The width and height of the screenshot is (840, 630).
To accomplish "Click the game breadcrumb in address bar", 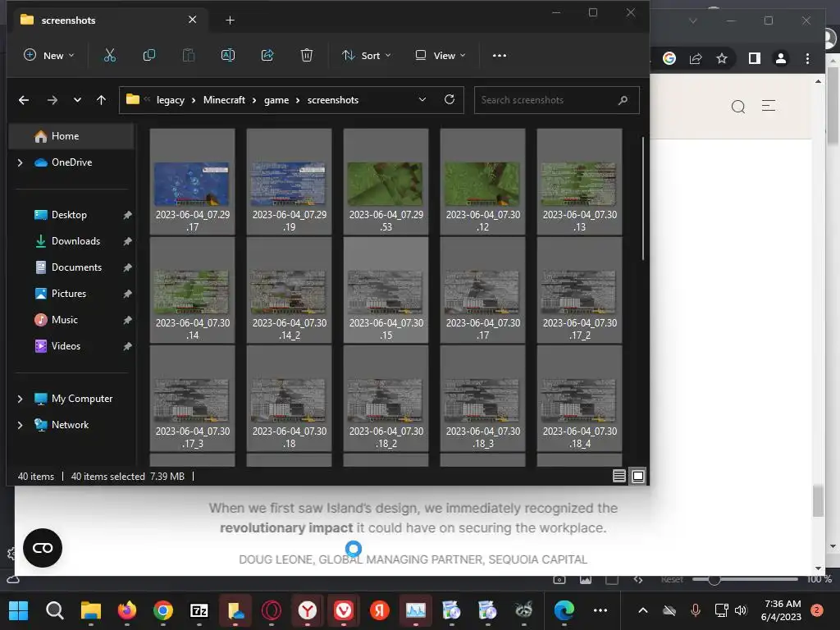I will coord(276,100).
